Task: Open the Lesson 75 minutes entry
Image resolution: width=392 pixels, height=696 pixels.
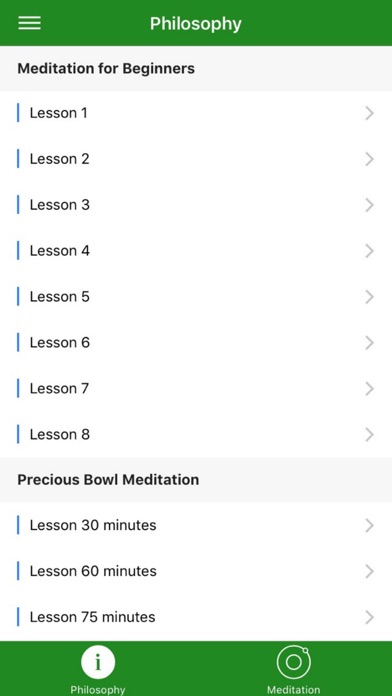Action: [x=196, y=617]
